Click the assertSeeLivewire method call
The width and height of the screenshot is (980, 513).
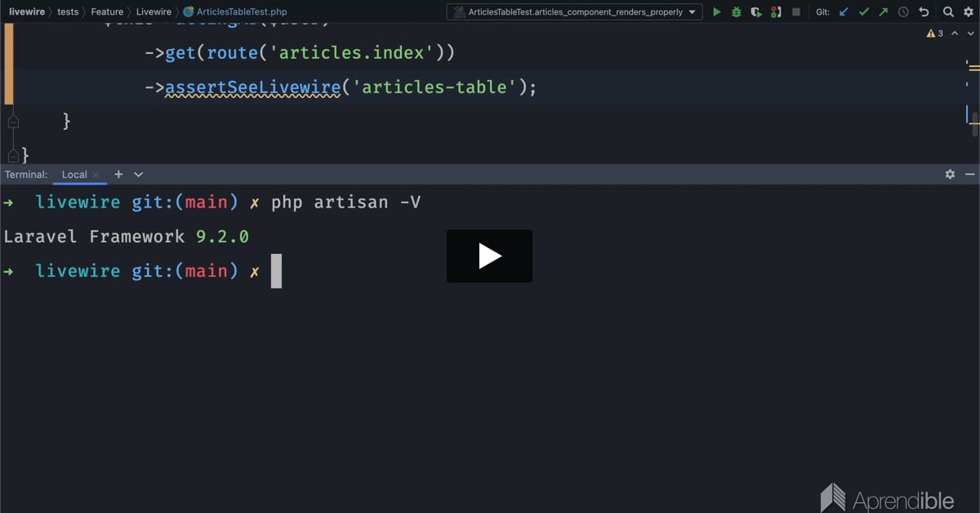pyautogui.click(x=252, y=87)
